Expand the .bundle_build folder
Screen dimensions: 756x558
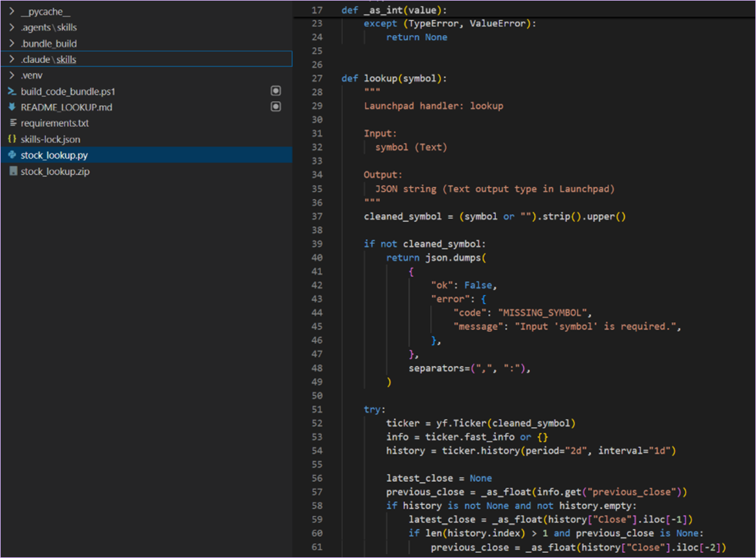point(11,43)
